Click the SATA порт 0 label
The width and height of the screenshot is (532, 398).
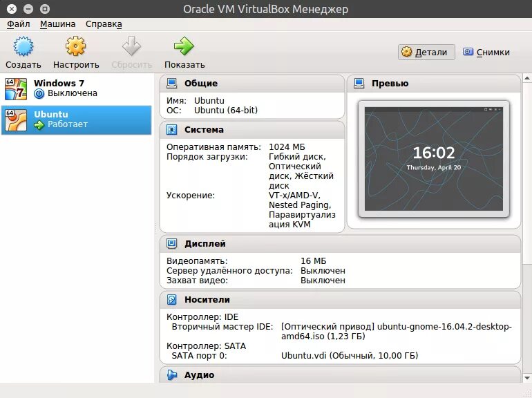(199, 356)
